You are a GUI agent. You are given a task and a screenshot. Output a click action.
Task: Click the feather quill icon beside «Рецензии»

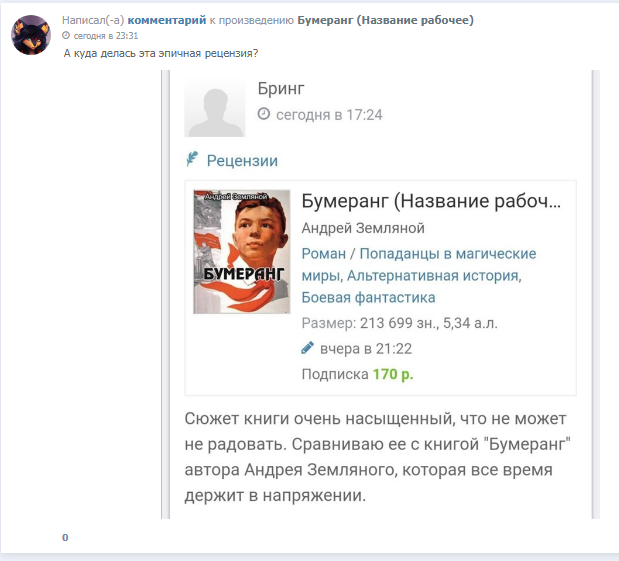click(x=192, y=159)
